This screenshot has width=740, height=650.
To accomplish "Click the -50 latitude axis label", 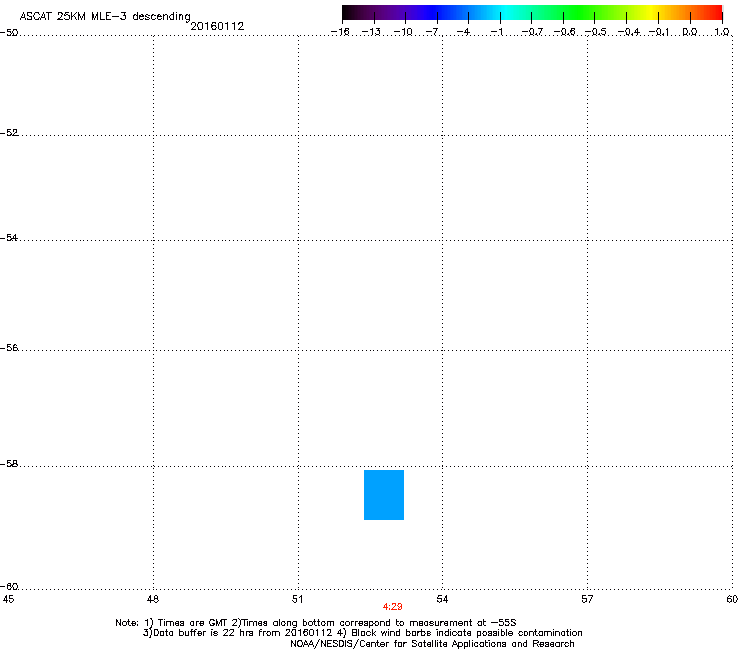I will 9,33.
